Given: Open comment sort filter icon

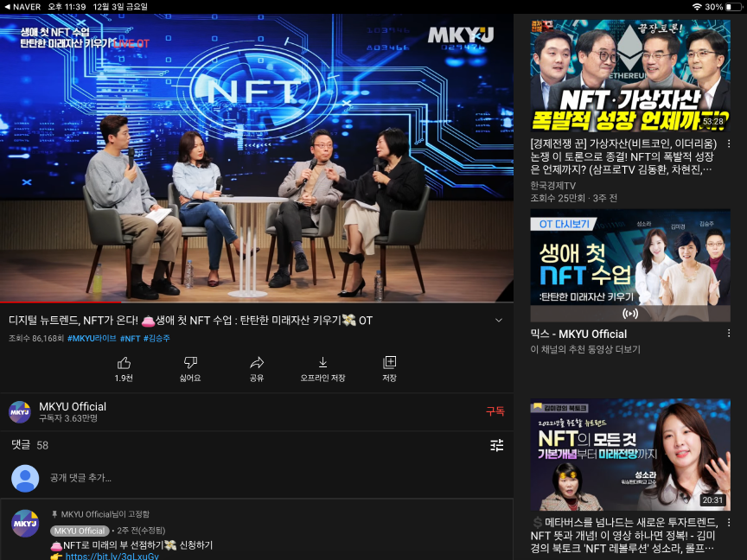Looking at the screenshot, I should 496,445.
